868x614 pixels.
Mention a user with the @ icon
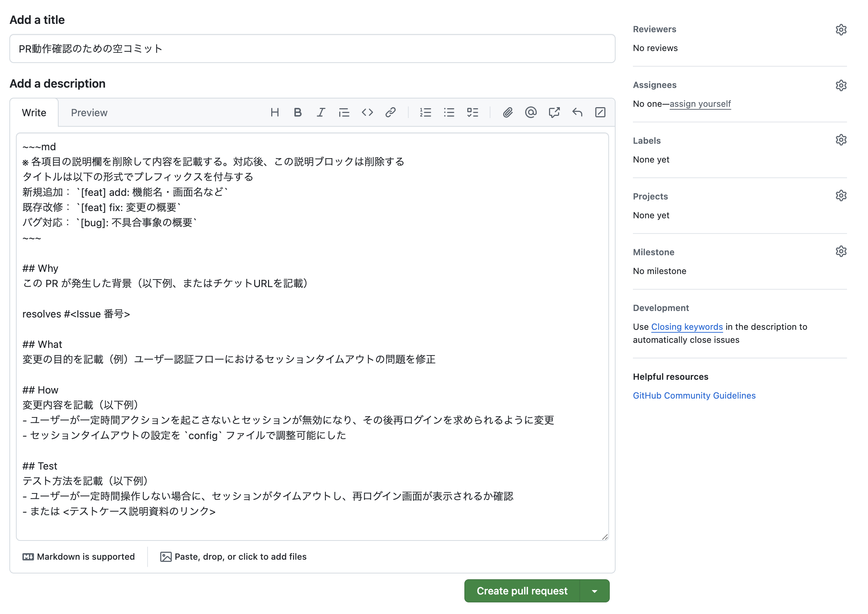click(x=531, y=112)
